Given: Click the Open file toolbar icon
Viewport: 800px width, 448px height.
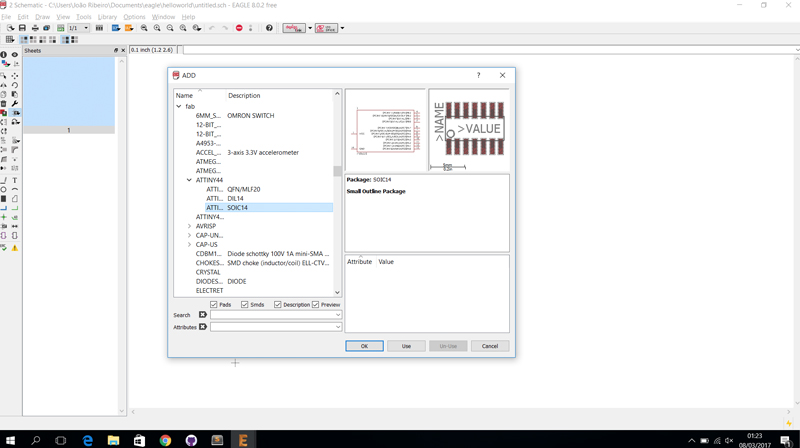Looking at the screenshot, I should coord(10,28).
